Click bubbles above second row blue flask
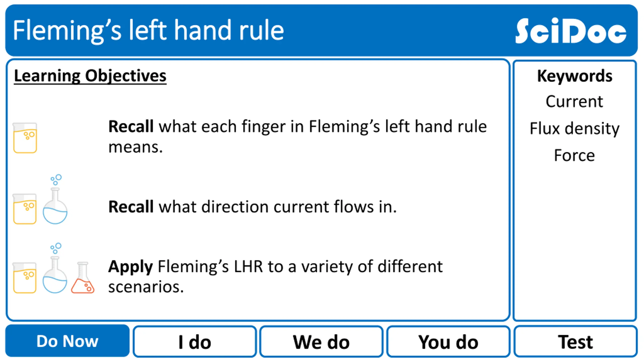The height and width of the screenshot is (362, 644). click(x=56, y=179)
